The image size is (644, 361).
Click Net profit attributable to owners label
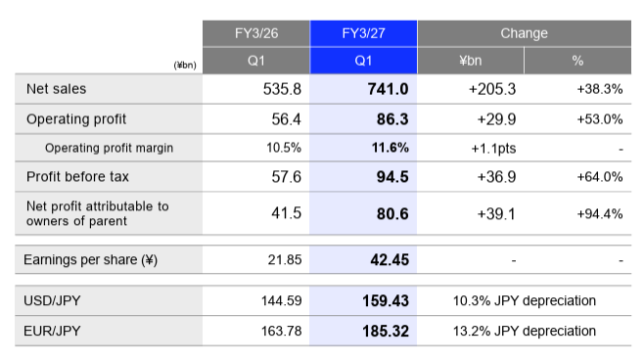[97, 213]
